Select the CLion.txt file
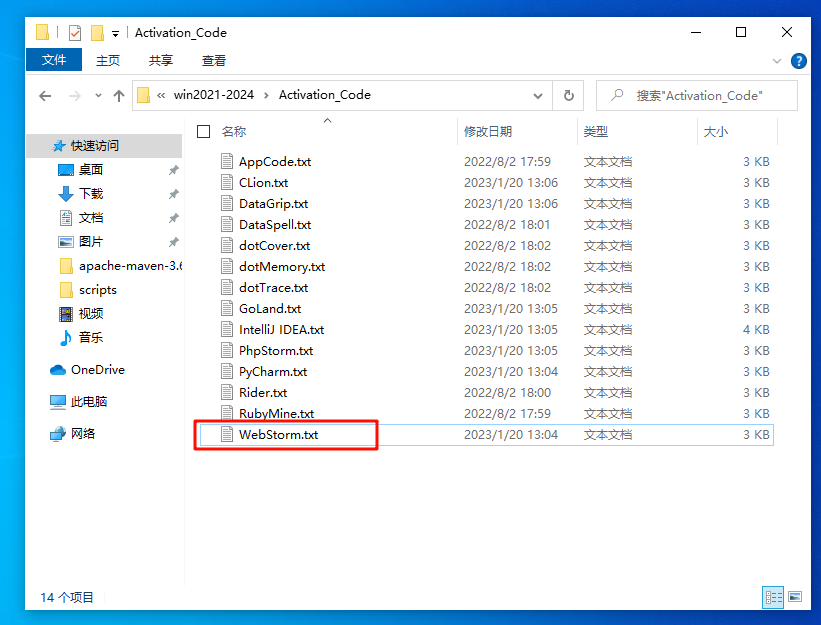The width and height of the screenshot is (821, 625). pyautogui.click(x=263, y=183)
